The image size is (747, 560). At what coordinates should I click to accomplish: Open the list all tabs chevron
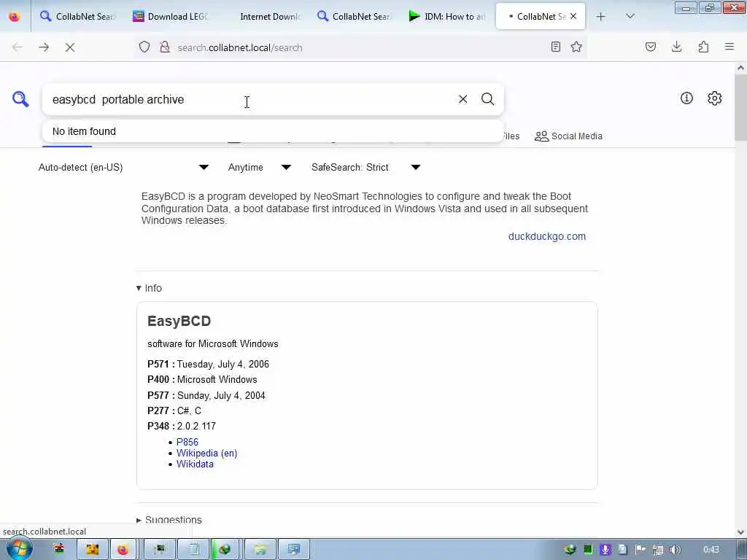(630, 17)
